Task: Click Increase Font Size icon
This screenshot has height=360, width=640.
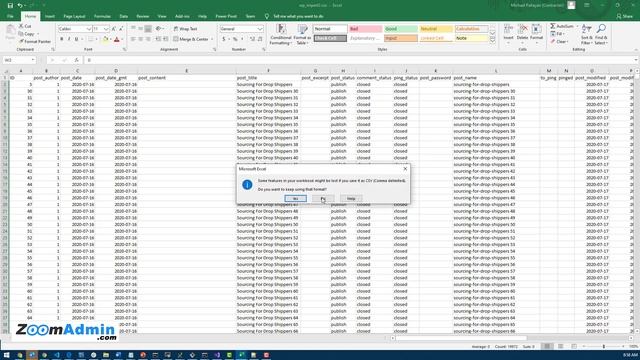Action: tap(114, 29)
